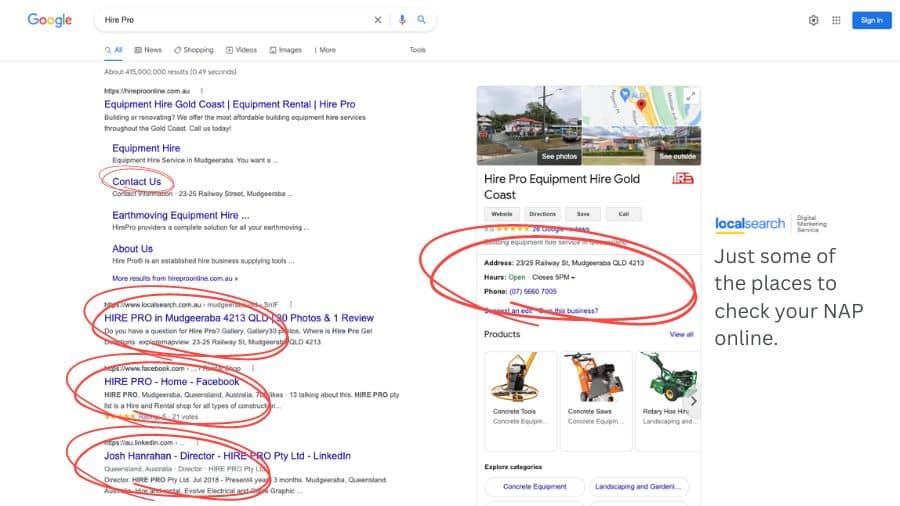The image size is (900, 506).
Task: Open the Equipment Hire sitelink
Action: 146,148
